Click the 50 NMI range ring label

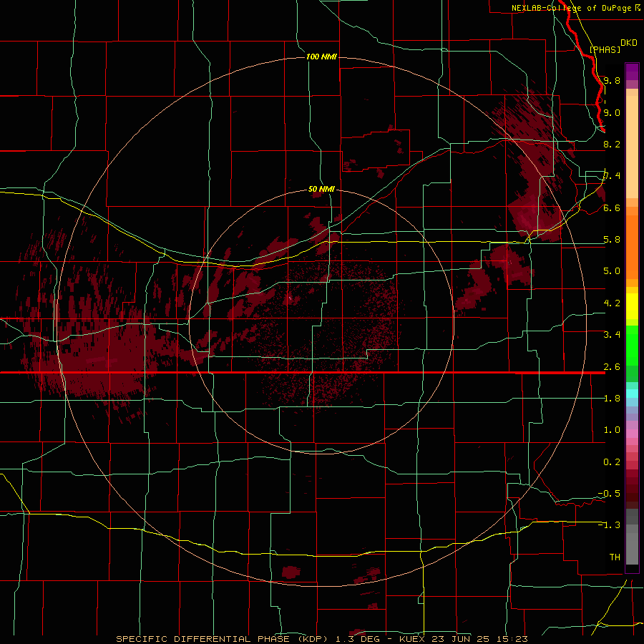321,189
